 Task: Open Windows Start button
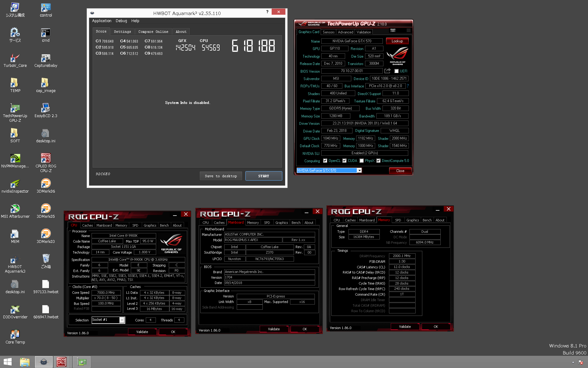(8, 362)
